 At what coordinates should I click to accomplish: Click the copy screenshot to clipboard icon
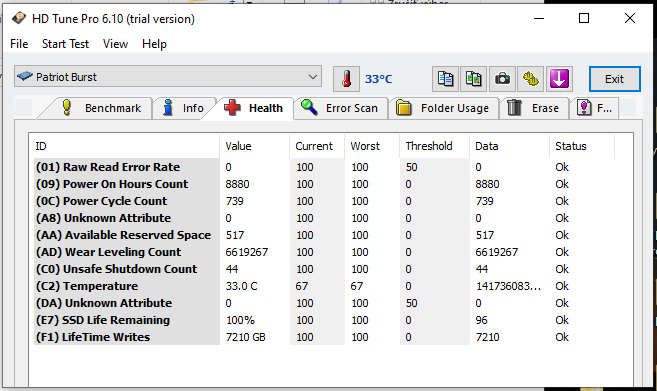coord(473,79)
